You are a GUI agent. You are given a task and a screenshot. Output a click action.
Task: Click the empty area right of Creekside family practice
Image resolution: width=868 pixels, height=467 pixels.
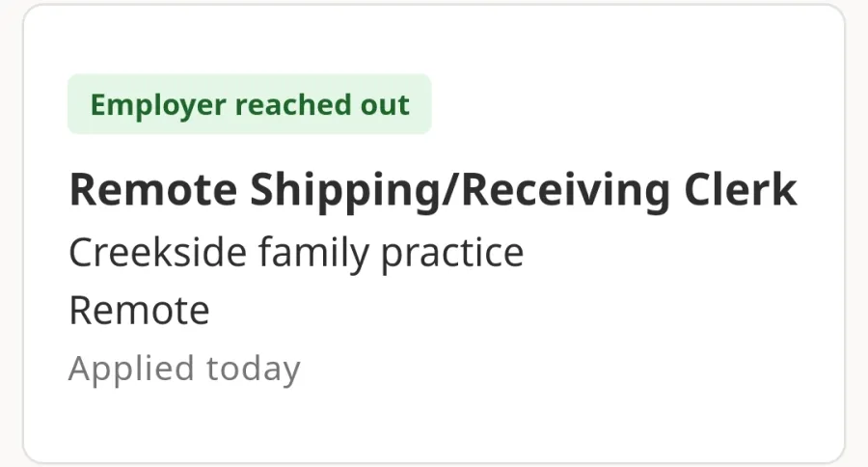681,253
